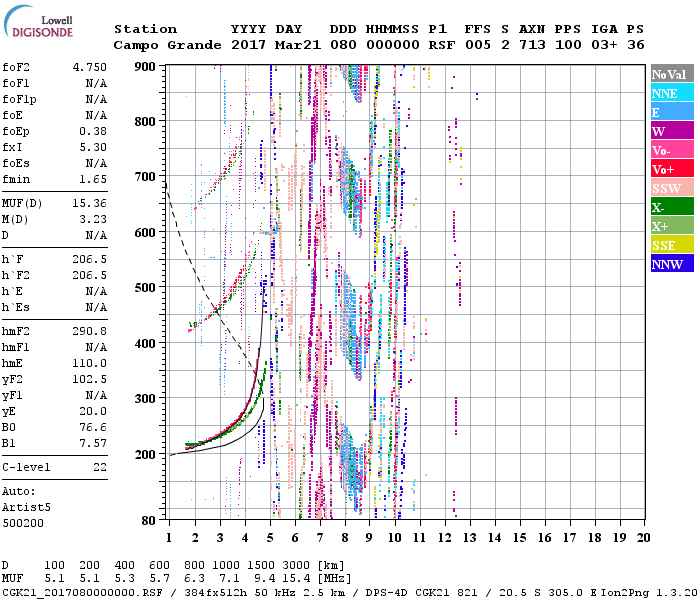This screenshot has height=600, width=700.
Task: Click the yE value 20.0
Action: point(93,411)
